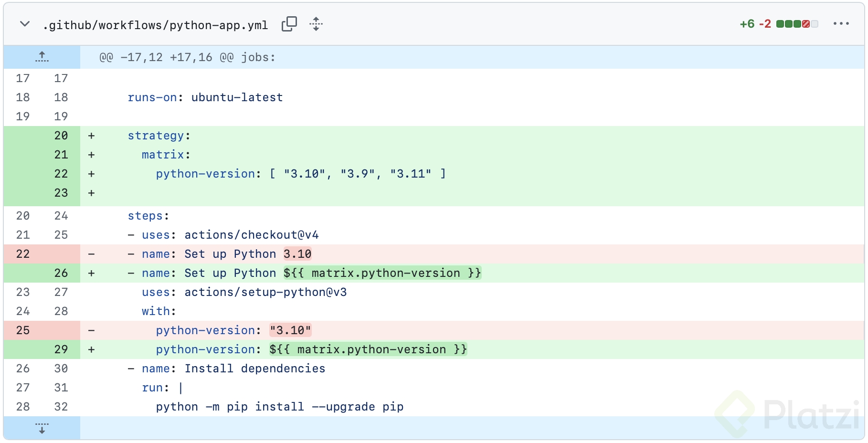
Task: Click the 'runs-on: ubuntu-latest' code line
Action: [x=205, y=97]
